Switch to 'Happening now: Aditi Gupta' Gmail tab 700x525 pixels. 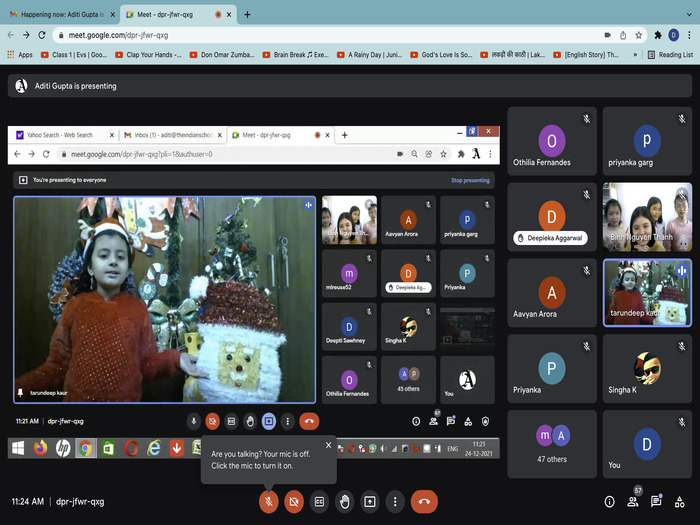click(x=62, y=14)
